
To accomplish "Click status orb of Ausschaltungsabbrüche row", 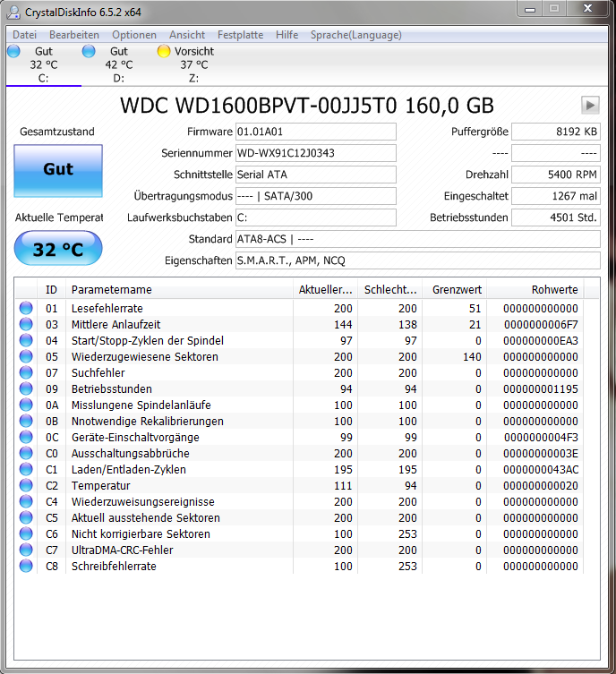I will [26, 453].
